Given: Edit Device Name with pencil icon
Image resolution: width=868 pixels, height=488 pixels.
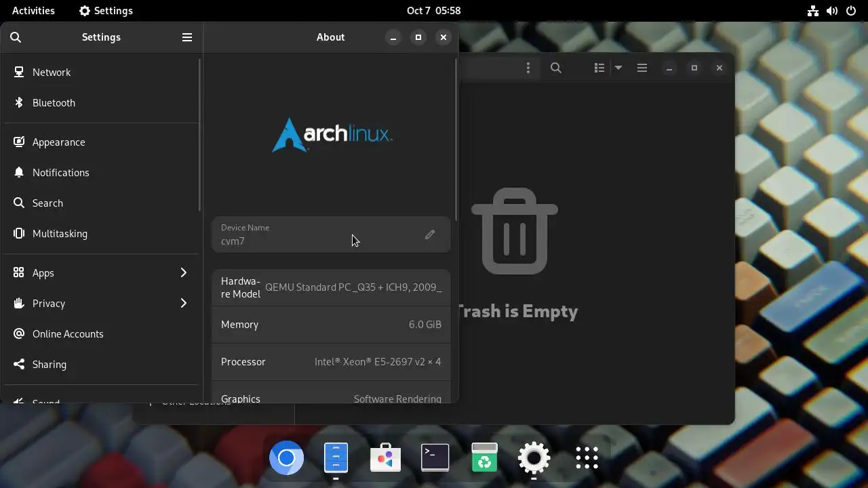Looking at the screenshot, I should pyautogui.click(x=430, y=235).
